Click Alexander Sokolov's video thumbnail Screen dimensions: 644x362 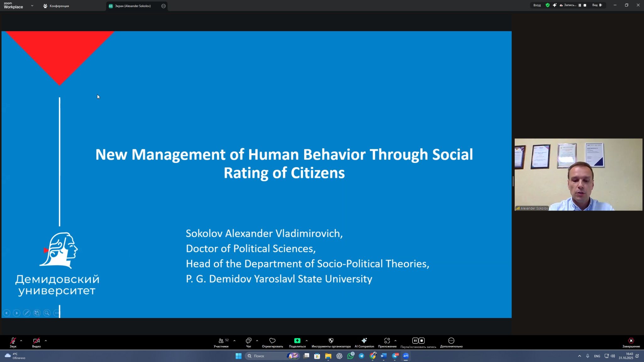pyautogui.click(x=578, y=174)
